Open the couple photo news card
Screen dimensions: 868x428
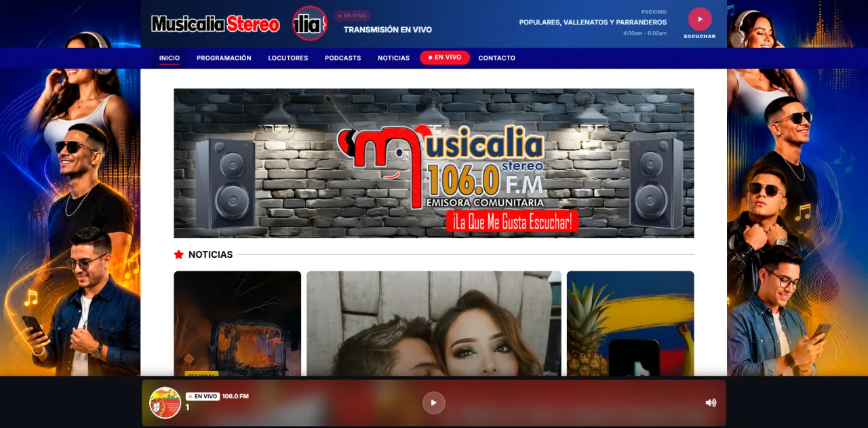point(434,324)
